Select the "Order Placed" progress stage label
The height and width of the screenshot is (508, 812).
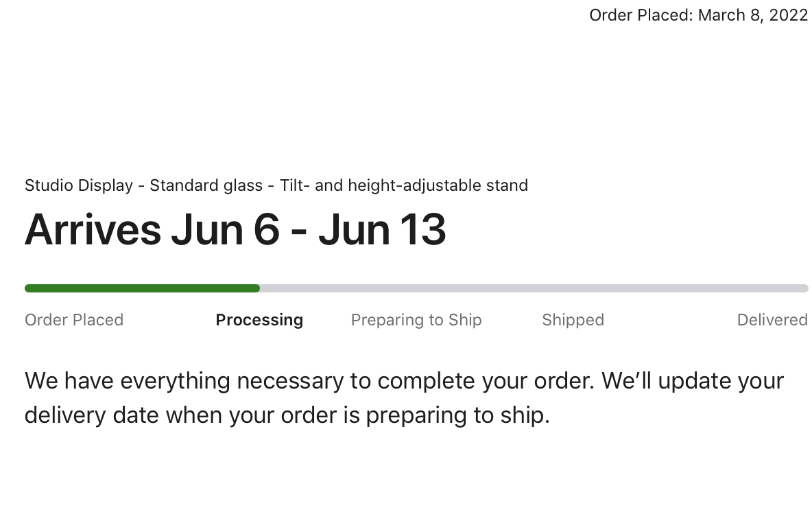pos(74,320)
